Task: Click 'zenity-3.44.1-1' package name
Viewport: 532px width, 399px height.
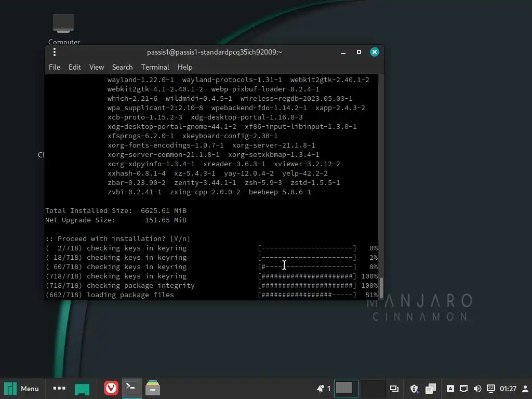Action: click(205, 183)
